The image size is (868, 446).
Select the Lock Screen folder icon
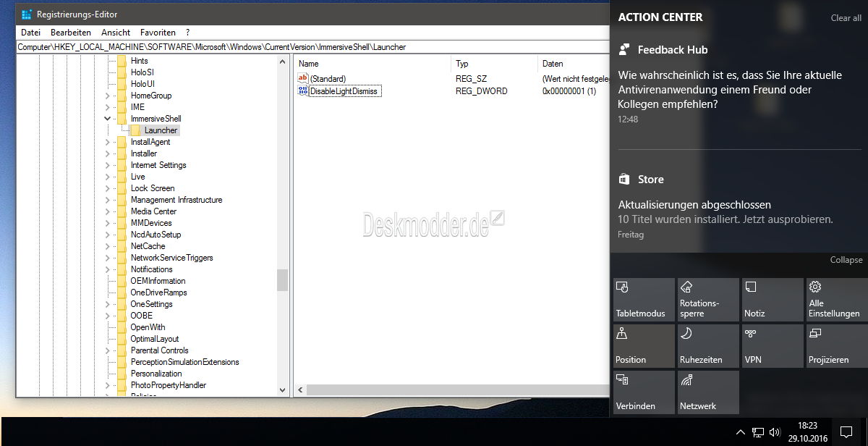coord(122,188)
